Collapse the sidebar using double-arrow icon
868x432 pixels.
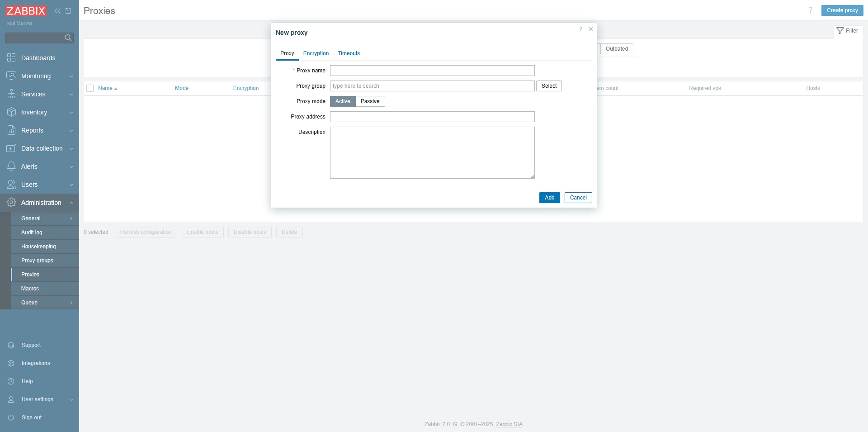[57, 11]
